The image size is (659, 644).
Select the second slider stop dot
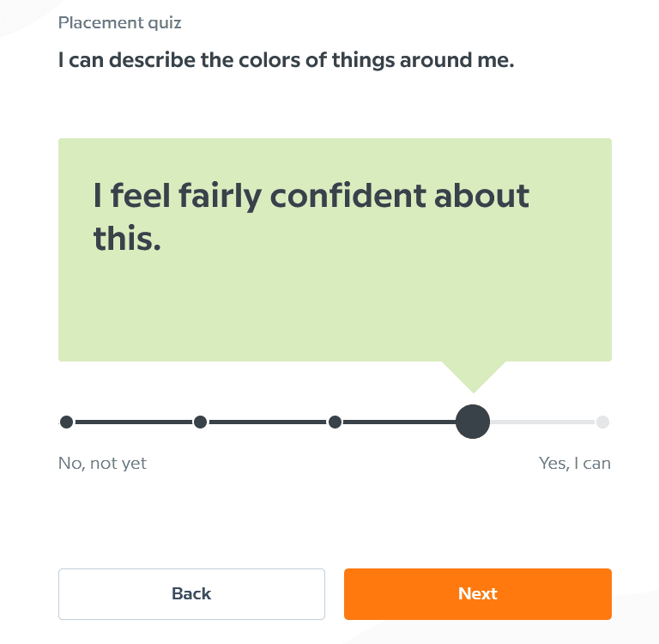pos(200,422)
